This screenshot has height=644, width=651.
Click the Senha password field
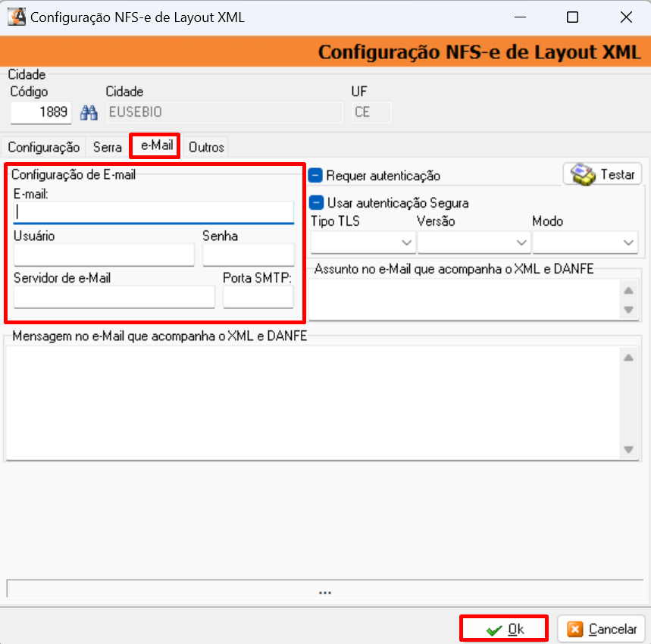(249, 255)
